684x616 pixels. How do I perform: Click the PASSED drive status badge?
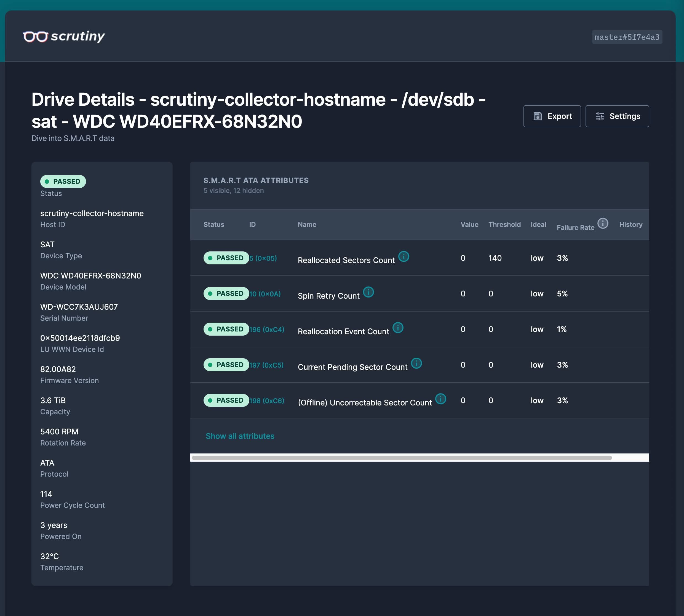coord(63,181)
